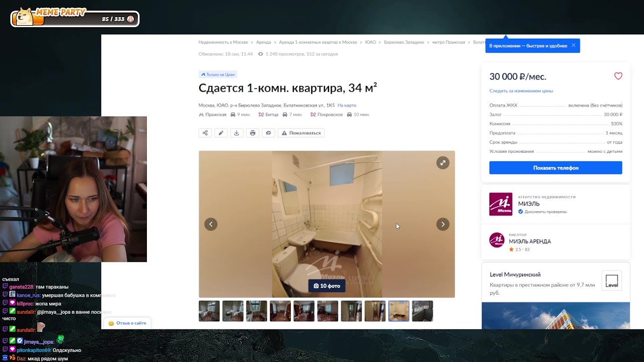Select the eighth photo thumbnail
644x362 pixels.
(x=375, y=311)
